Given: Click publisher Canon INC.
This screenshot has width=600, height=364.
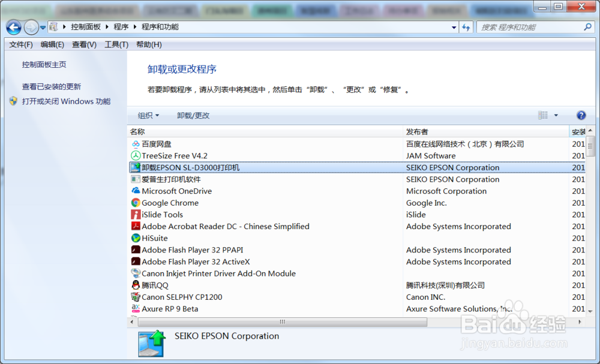Looking at the screenshot, I should pyautogui.click(x=425, y=297).
